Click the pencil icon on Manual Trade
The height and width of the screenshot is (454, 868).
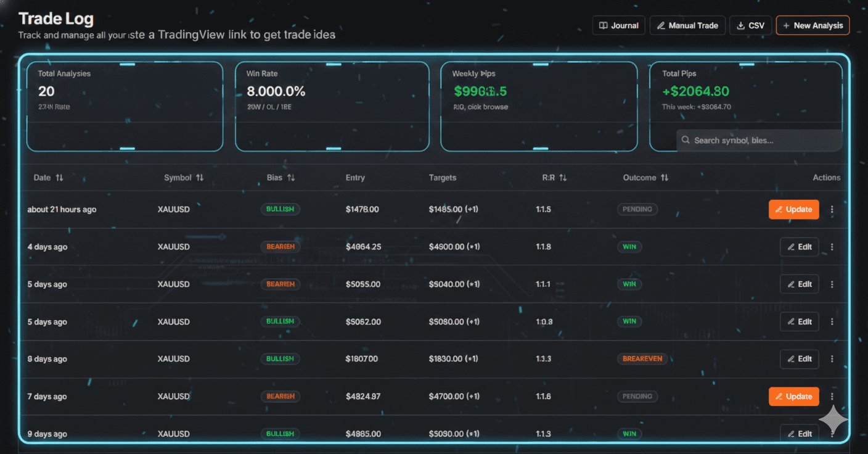(x=661, y=25)
